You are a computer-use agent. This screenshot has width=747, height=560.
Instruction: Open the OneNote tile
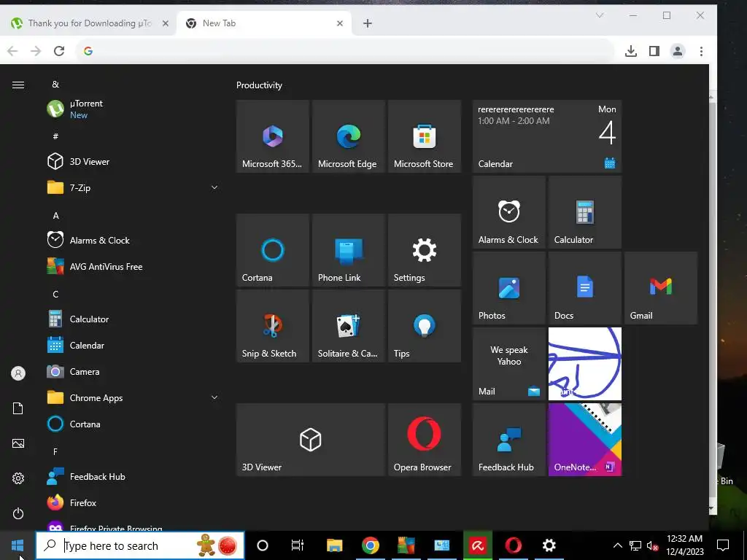(x=585, y=440)
